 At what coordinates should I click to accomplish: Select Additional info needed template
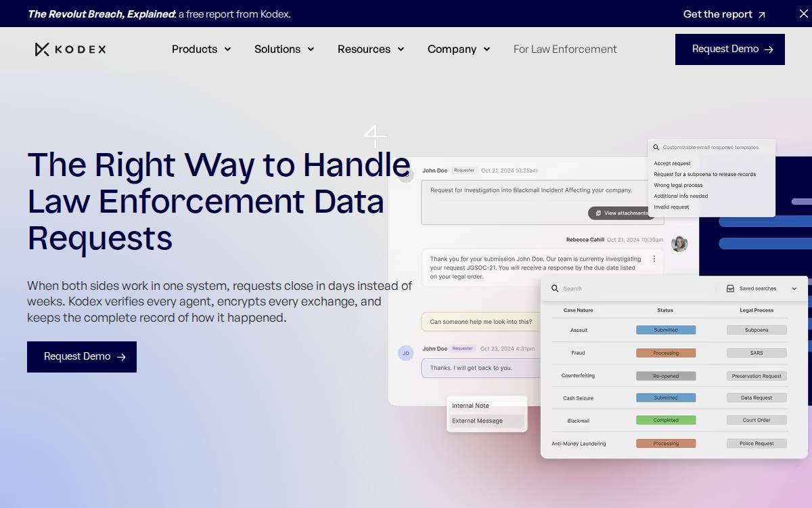point(681,196)
